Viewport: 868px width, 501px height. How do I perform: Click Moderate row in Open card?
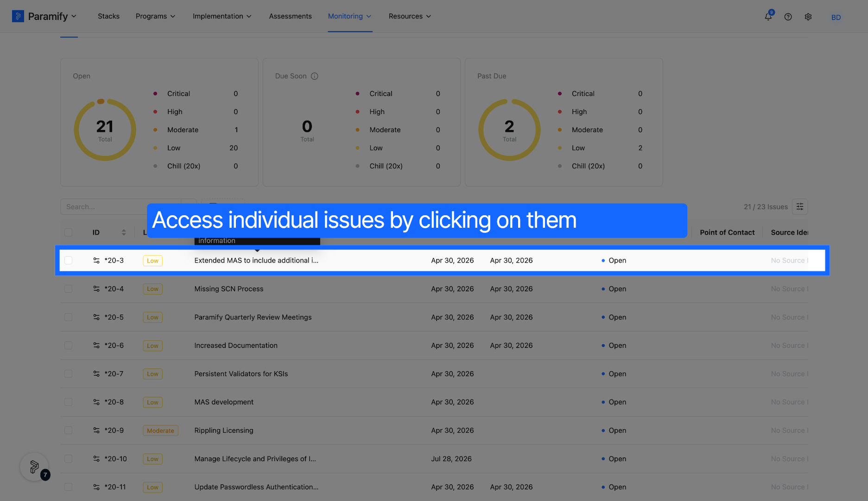196,130
